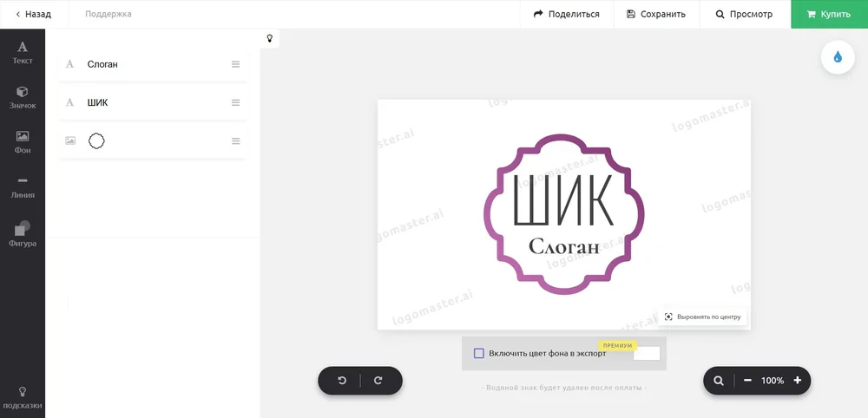Screen dimensions: 868x418
Task: Select the Фон background tool
Action: pyautogui.click(x=23, y=141)
